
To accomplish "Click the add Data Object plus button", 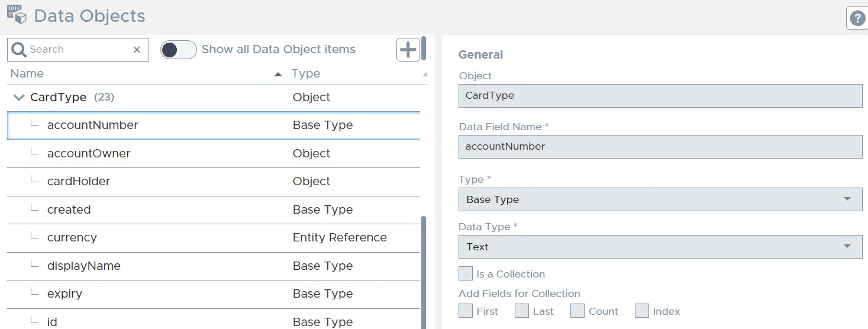I will pos(408,50).
